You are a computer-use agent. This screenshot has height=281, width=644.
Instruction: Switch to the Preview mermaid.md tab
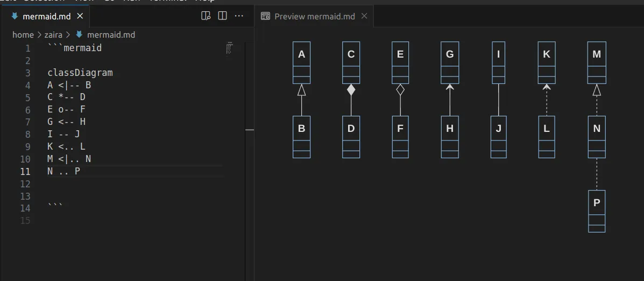point(314,16)
